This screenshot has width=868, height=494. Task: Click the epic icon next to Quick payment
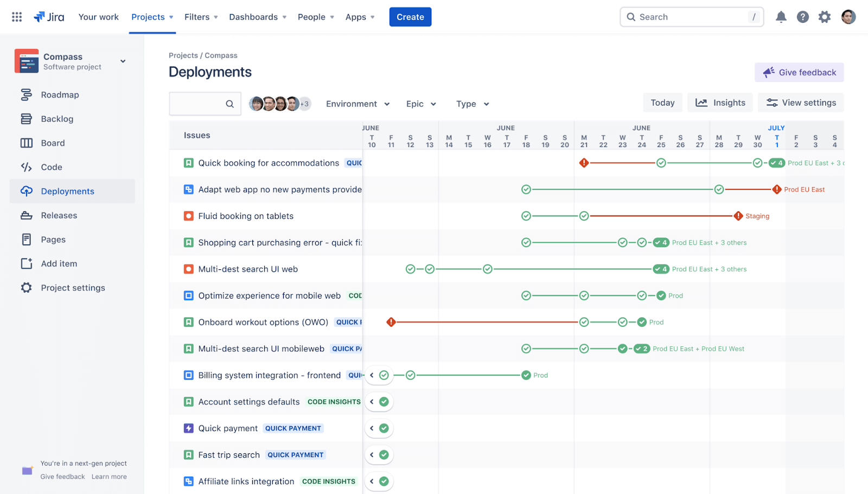click(188, 428)
